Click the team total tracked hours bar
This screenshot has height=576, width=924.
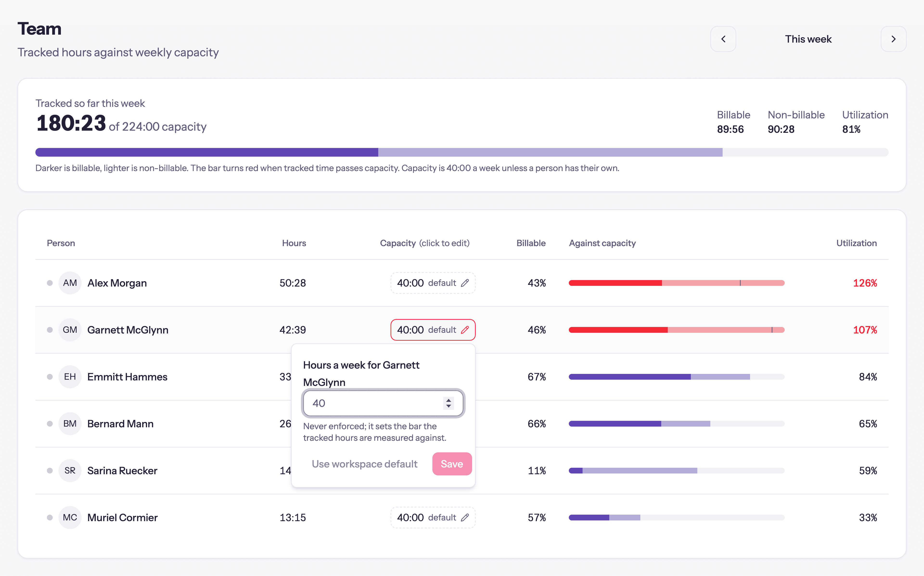462,152
